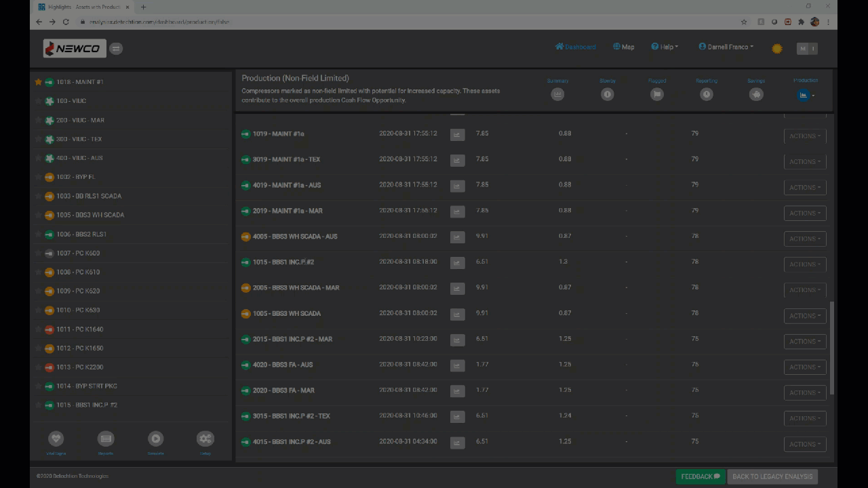Expand the Production view caret
Viewport: 868px width, 488px height.
814,96
